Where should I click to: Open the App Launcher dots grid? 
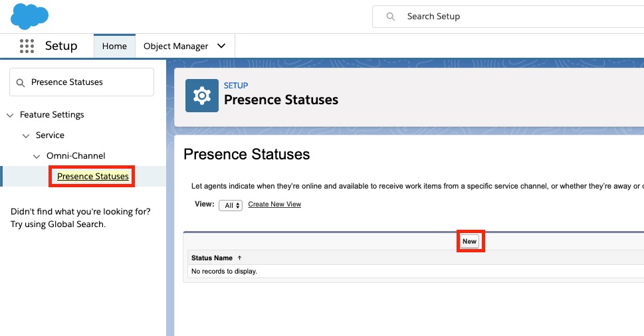(x=27, y=46)
